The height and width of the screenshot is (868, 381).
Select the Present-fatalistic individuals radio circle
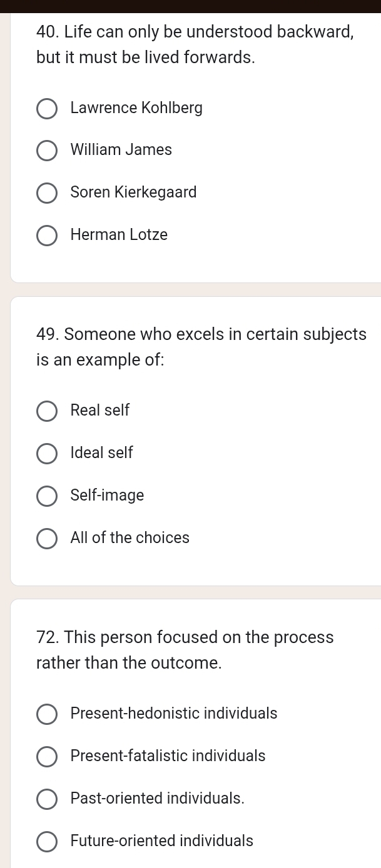click(47, 757)
